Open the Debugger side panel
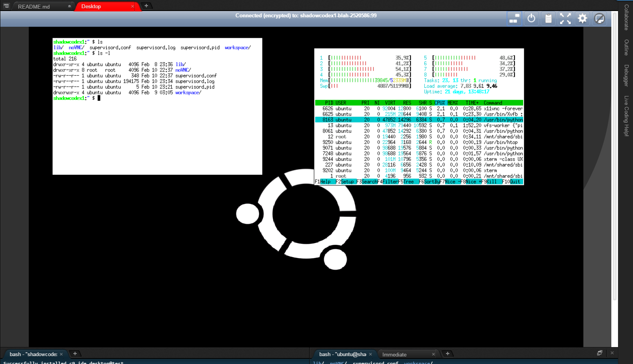Image resolution: width=633 pixels, height=364 pixels. pyautogui.click(x=626, y=76)
